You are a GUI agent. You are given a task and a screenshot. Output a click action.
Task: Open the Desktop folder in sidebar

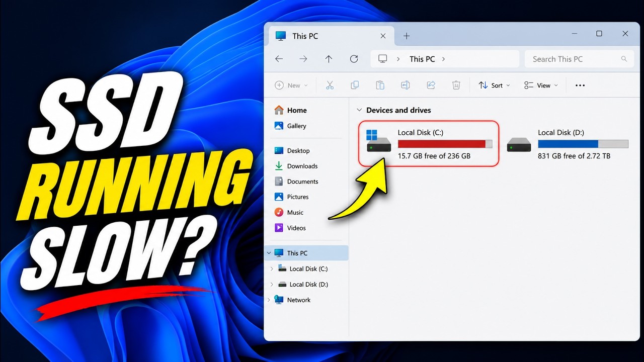[292, 150]
